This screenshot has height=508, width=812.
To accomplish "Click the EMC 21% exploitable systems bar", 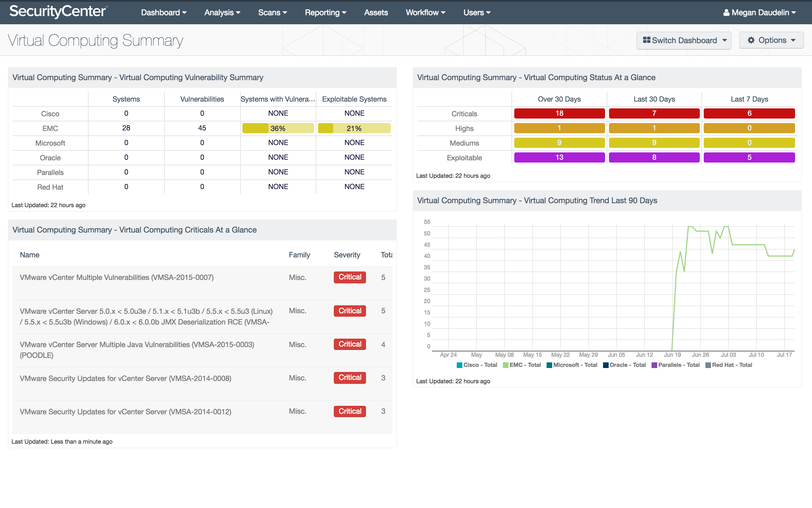I will pyautogui.click(x=354, y=128).
